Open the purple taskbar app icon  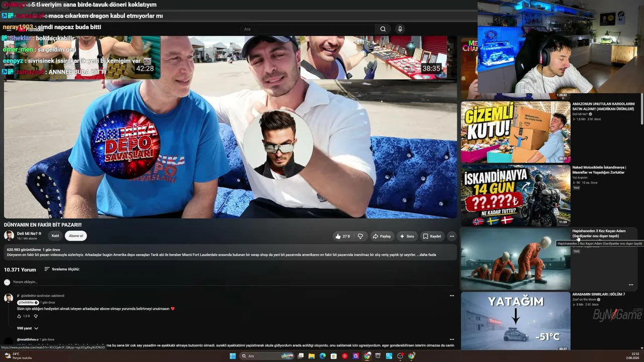356,356
